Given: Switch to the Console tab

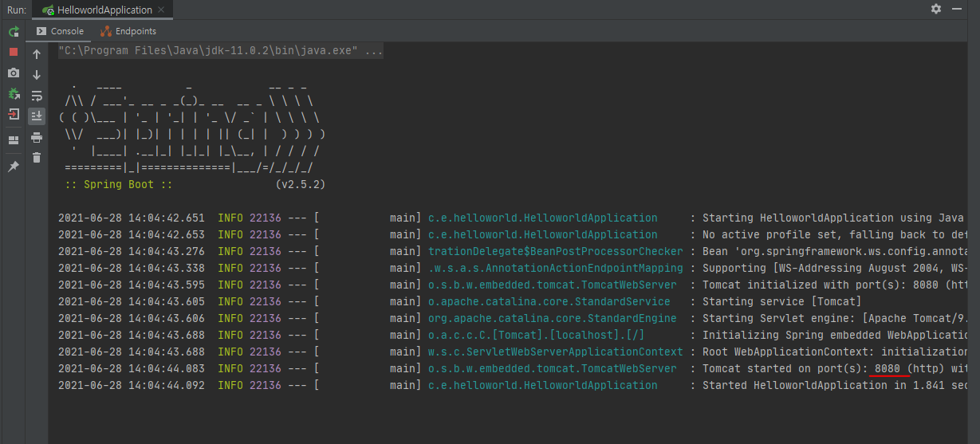Looking at the screenshot, I should coord(60,31).
